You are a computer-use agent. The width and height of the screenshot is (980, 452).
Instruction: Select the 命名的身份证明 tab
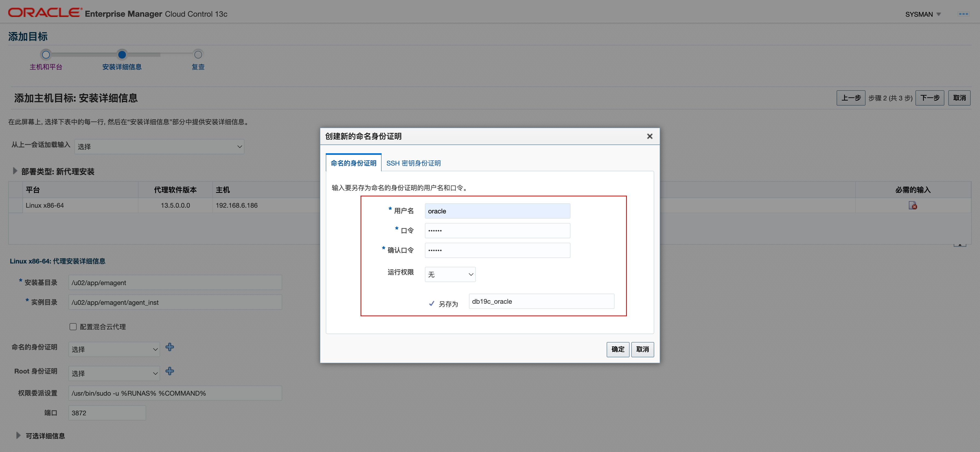tap(353, 163)
